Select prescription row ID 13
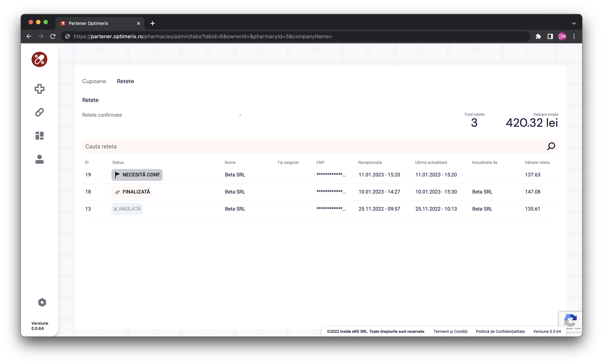Screen dimensions: 603x364 click(x=320, y=209)
